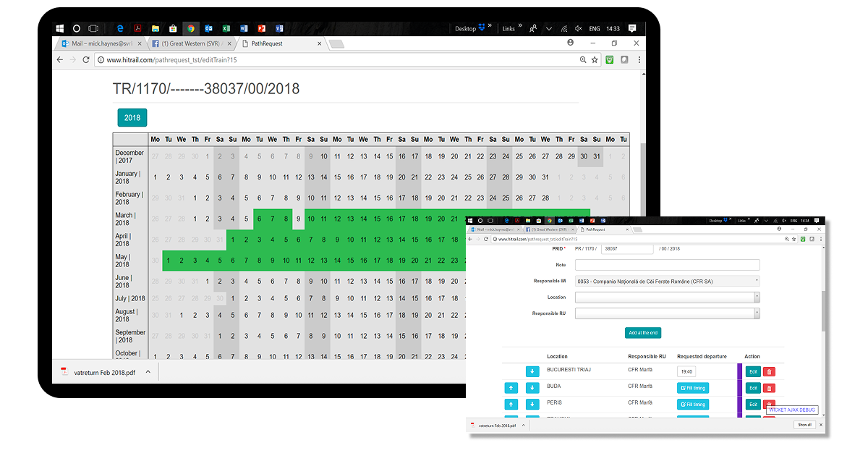This screenshot has height=456, width=868.
Task: Click the 19:40 requested departure field
Action: click(x=686, y=371)
